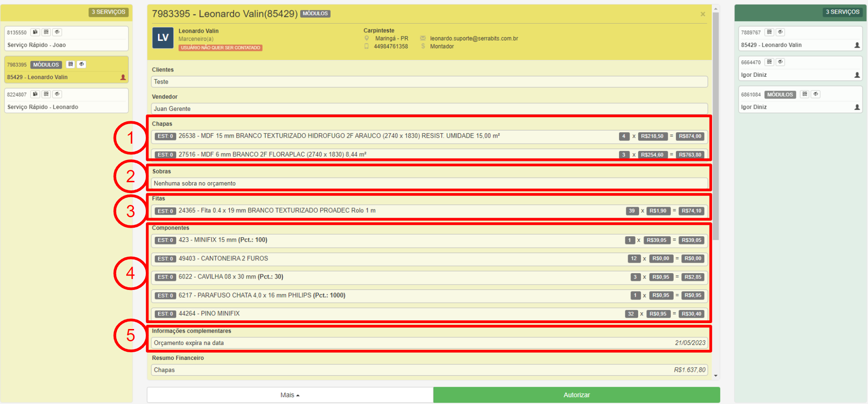The image size is (868, 404).
Task: Close the Leonardo Valin detail panel
Action: coord(703,14)
